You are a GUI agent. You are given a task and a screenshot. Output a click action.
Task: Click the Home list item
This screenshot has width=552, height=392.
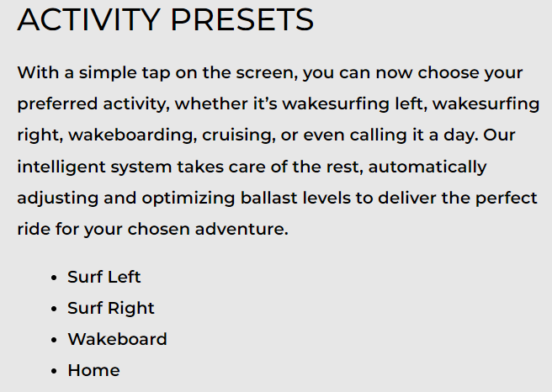tap(93, 370)
